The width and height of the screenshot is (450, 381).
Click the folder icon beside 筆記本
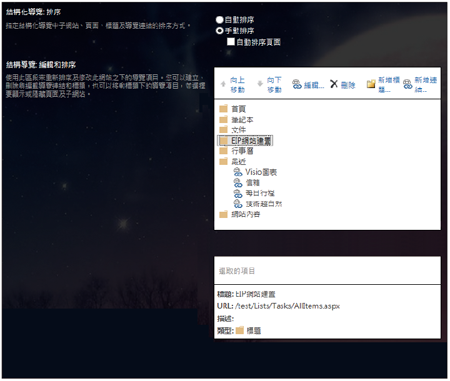point(223,119)
